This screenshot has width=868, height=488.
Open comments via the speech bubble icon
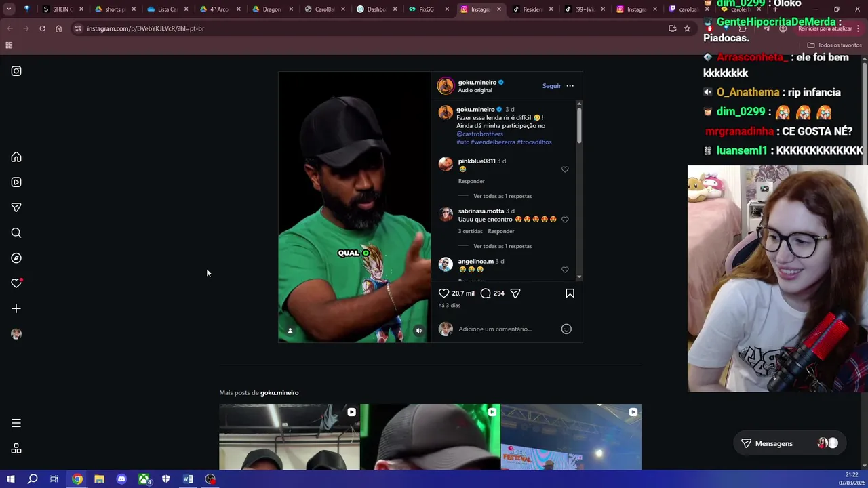486,293
